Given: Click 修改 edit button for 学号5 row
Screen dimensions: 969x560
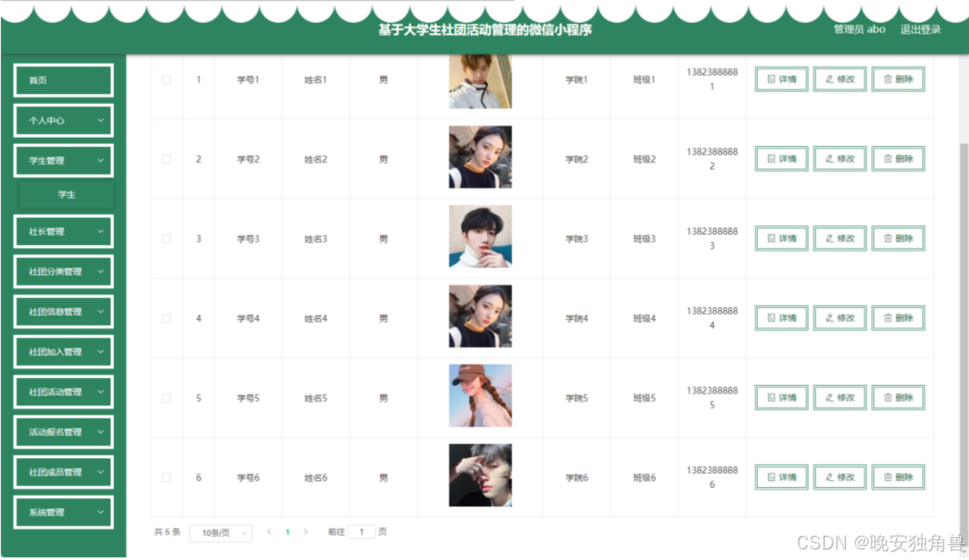Looking at the screenshot, I should pos(840,397).
